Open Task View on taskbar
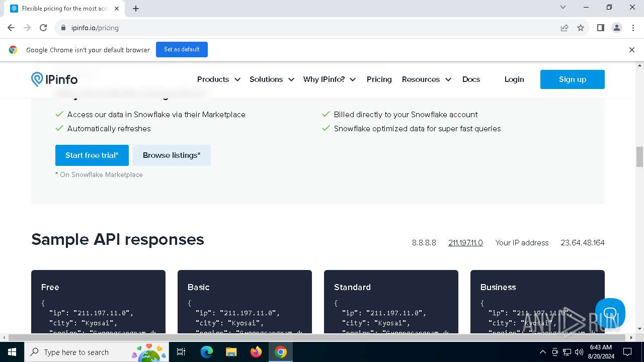 pyautogui.click(x=181, y=352)
